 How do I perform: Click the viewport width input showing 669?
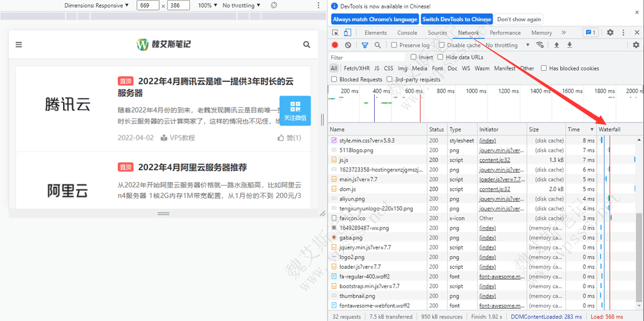pos(147,5)
